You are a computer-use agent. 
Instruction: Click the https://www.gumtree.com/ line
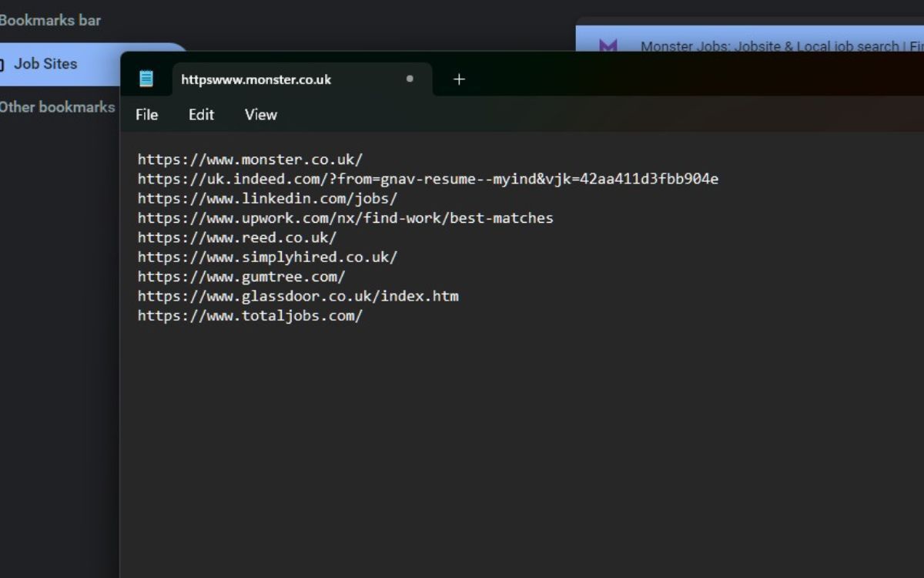(242, 276)
